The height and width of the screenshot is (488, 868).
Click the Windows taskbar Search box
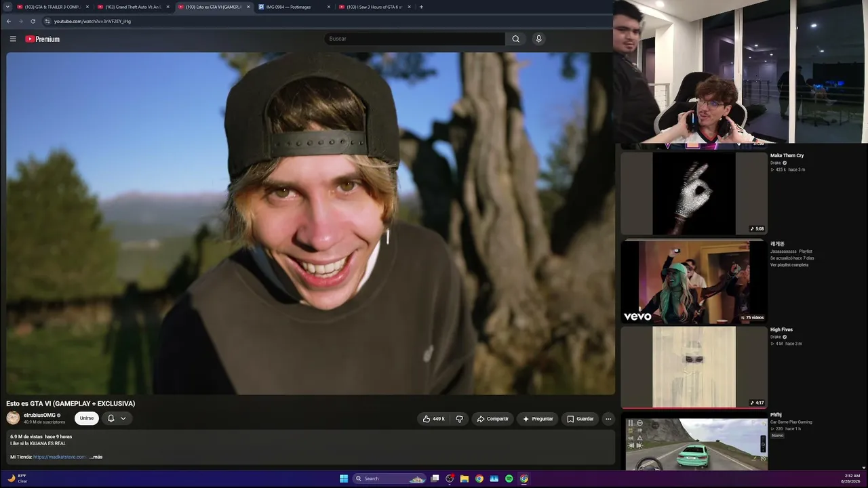point(389,479)
